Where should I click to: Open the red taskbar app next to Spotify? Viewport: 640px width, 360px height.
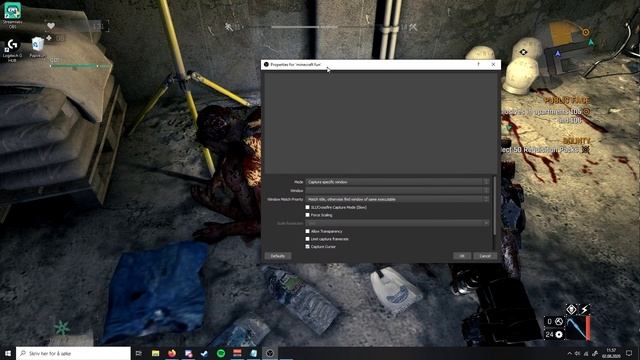coord(237,353)
